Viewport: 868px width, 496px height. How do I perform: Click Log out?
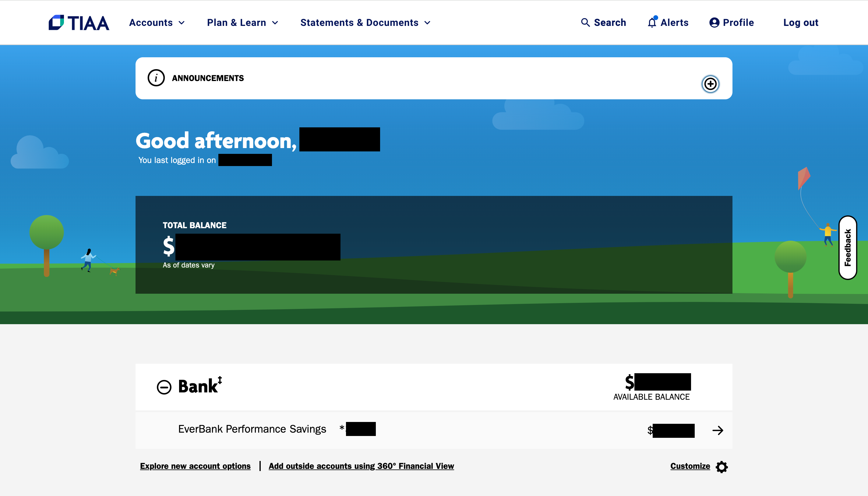pyautogui.click(x=800, y=23)
